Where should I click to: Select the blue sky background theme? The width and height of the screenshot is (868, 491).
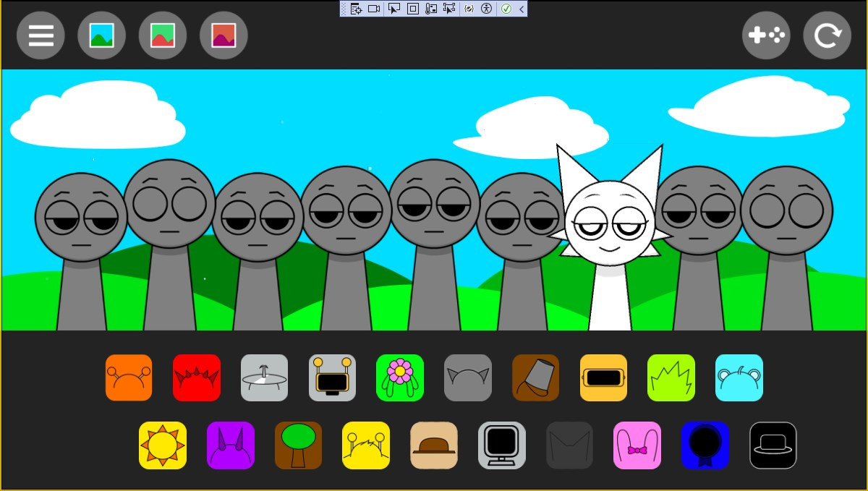click(102, 35)
